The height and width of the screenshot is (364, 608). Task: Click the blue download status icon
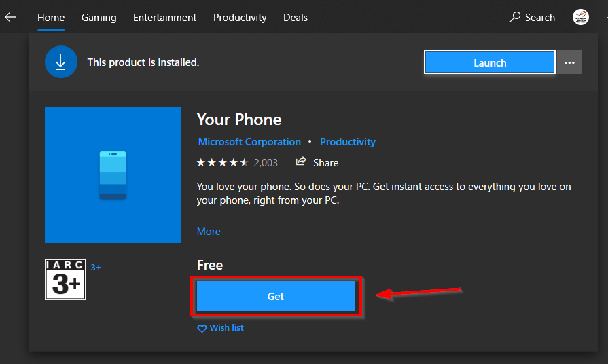(x=61, y=62)
